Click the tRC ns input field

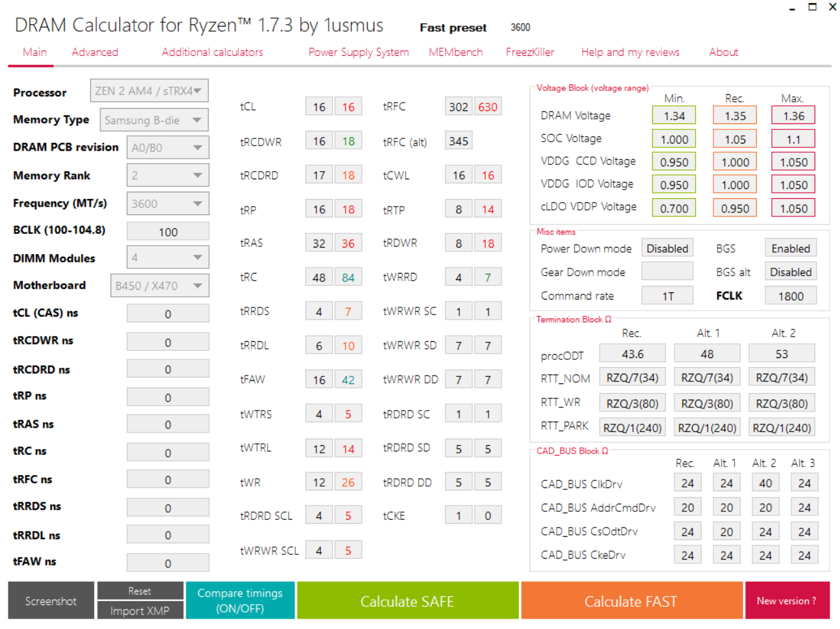(x=168, y=452)
